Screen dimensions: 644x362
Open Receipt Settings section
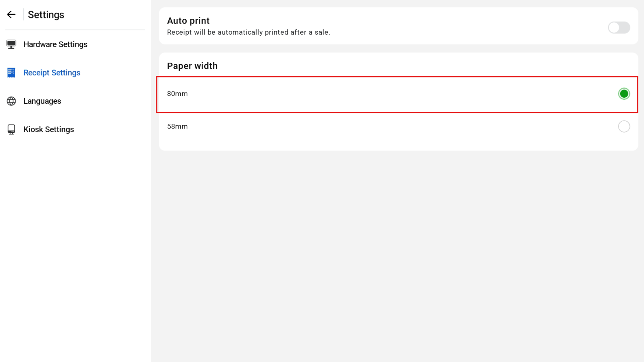pos(52,73)
